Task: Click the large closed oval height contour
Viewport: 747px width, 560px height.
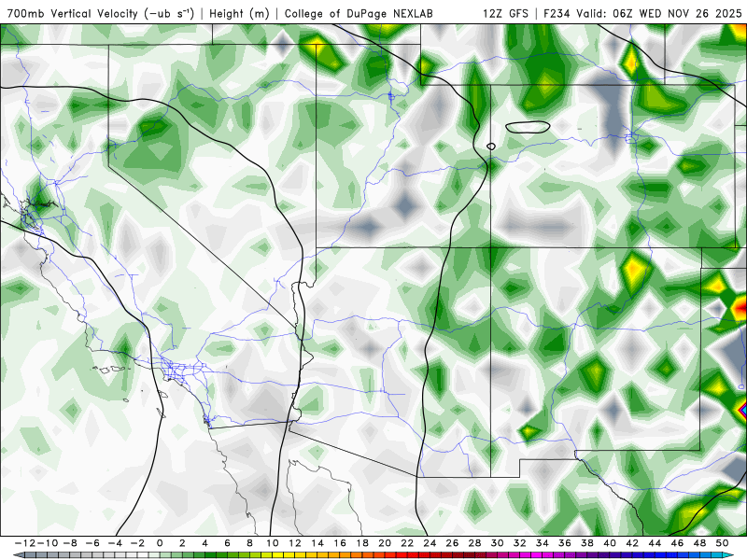Action: point(528,127)
